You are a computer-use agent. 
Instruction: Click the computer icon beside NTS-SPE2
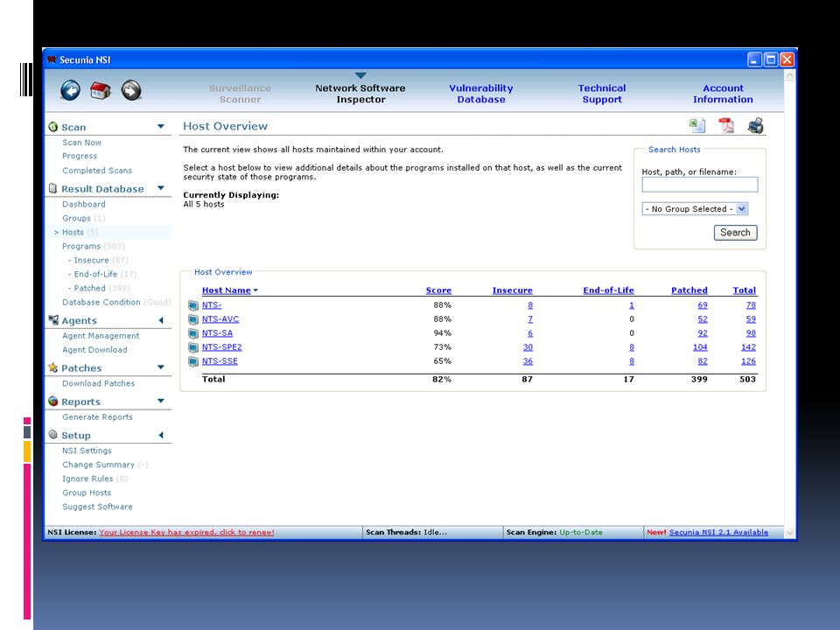tap(193, 347)
